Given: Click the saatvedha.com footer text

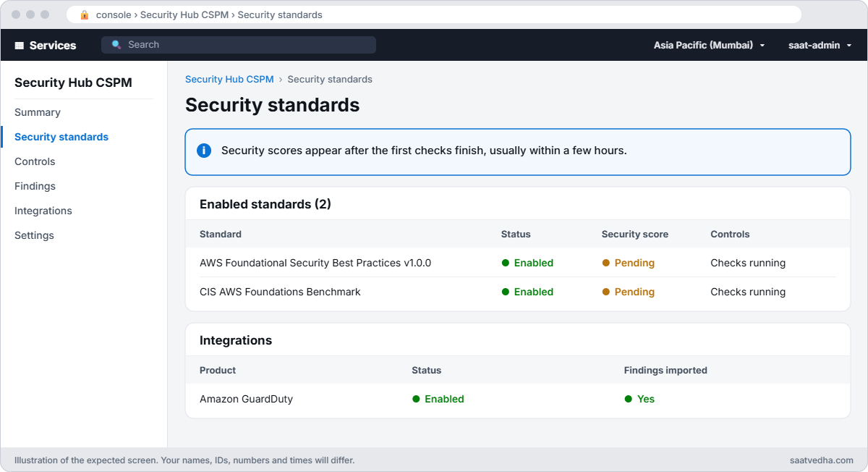Looking at the screenshot, I should [822, 460].
